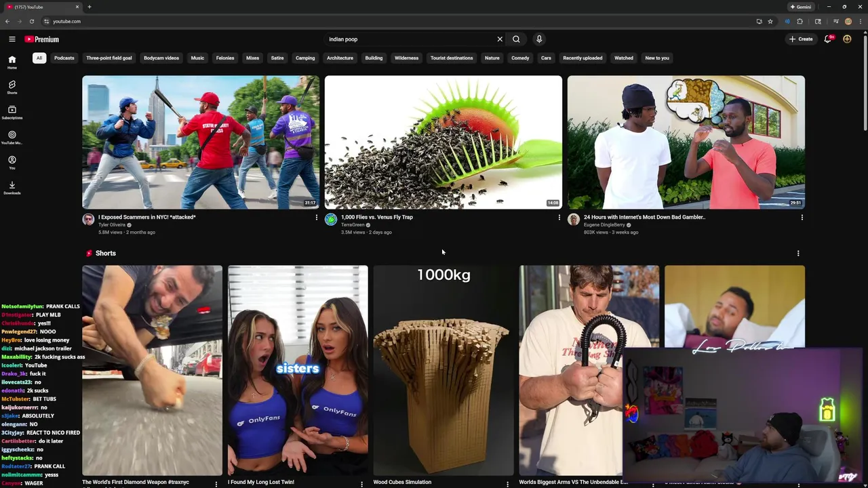Open the YouTube hamburger guide menu

12,39
